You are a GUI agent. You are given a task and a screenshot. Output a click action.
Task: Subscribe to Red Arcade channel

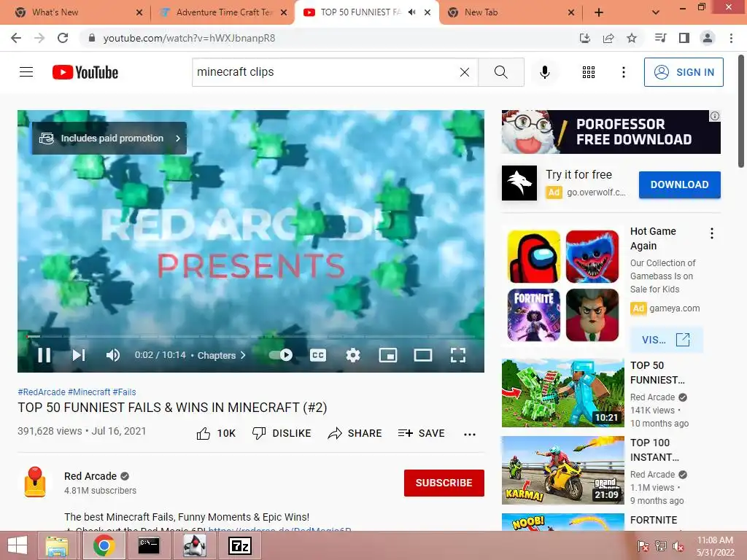(444, 483)
